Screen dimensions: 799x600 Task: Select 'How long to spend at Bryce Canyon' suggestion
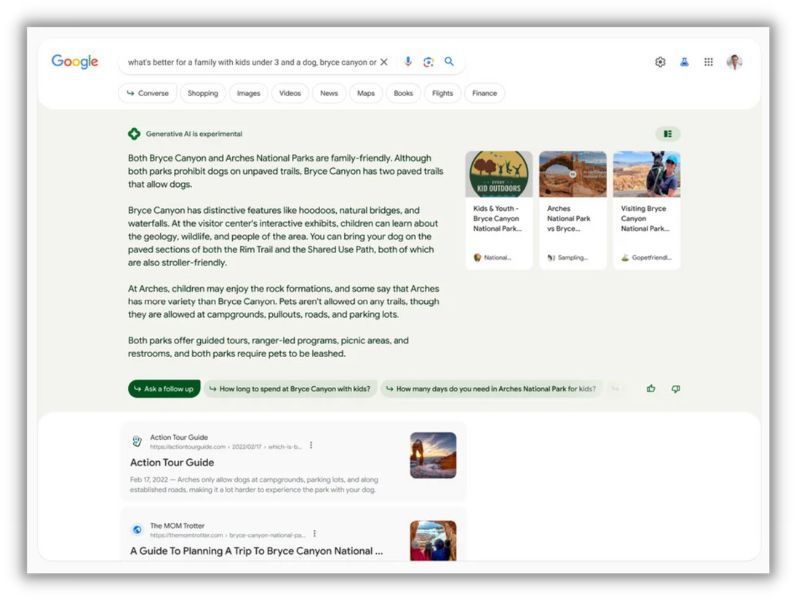290,389
